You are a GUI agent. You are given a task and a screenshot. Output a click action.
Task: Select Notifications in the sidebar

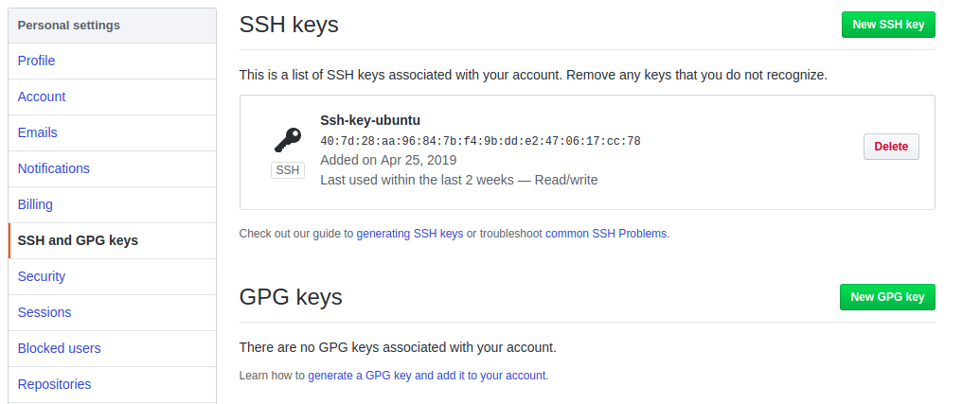tap(54, 168)
